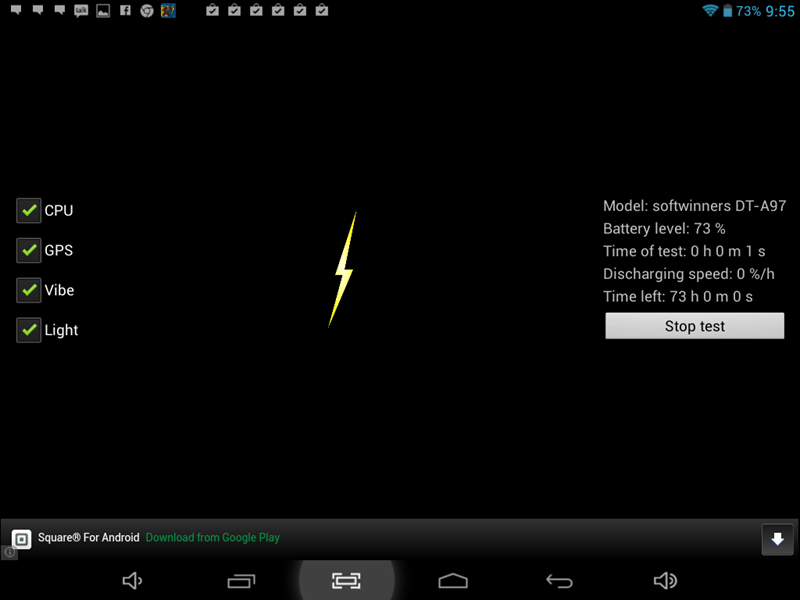Screen dimensions: 800x600
Task: Click the ad download arrow button
Action: [x=778, y=539]
